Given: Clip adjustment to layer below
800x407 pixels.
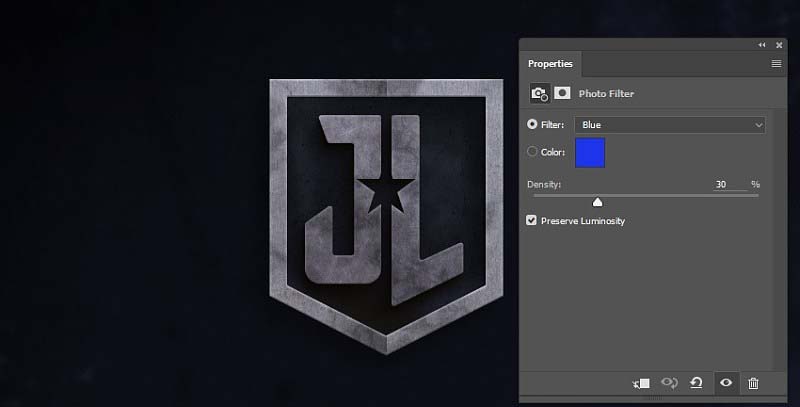Looking at the screenshot, I should point(641,383).
